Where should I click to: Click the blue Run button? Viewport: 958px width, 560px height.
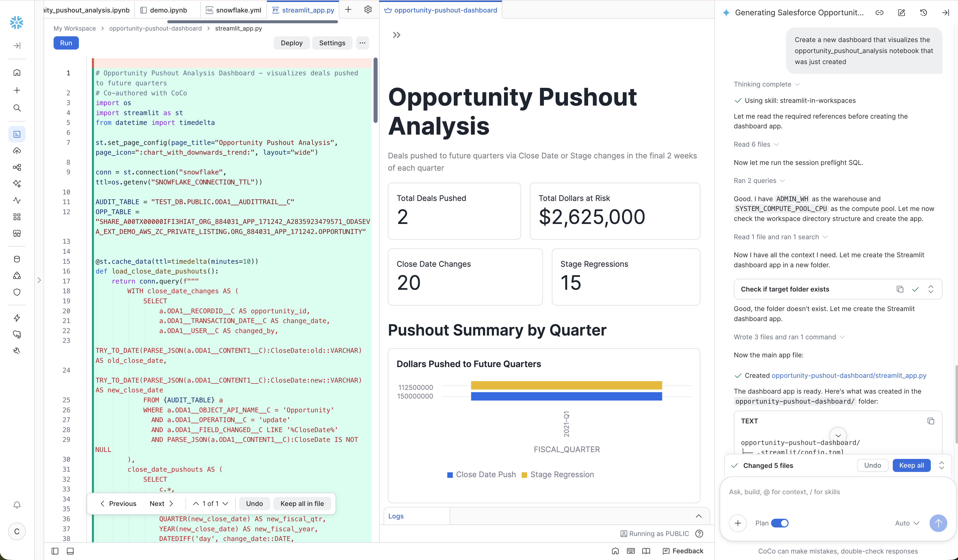point(66,43)
